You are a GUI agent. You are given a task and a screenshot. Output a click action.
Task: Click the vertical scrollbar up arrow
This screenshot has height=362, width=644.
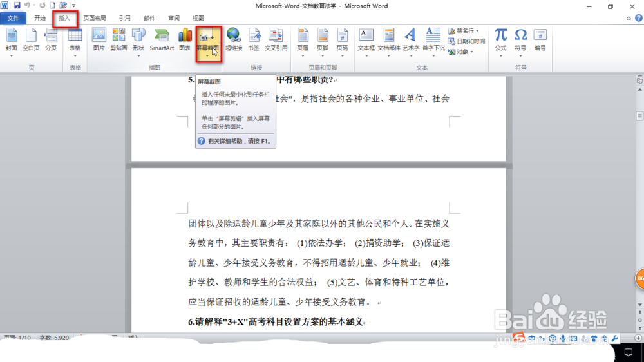[x=639, y=90]
